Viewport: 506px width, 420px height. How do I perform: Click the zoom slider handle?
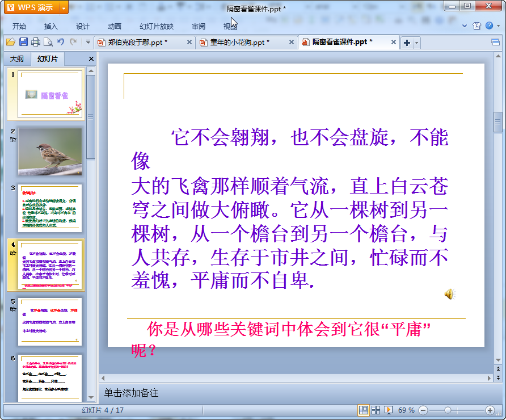[x=448, y=410]
